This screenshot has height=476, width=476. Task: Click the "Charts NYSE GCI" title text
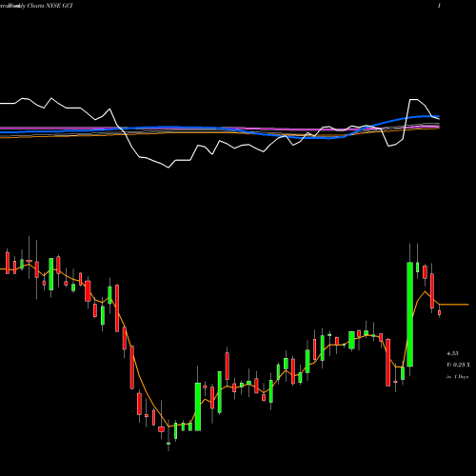(50, 6)
